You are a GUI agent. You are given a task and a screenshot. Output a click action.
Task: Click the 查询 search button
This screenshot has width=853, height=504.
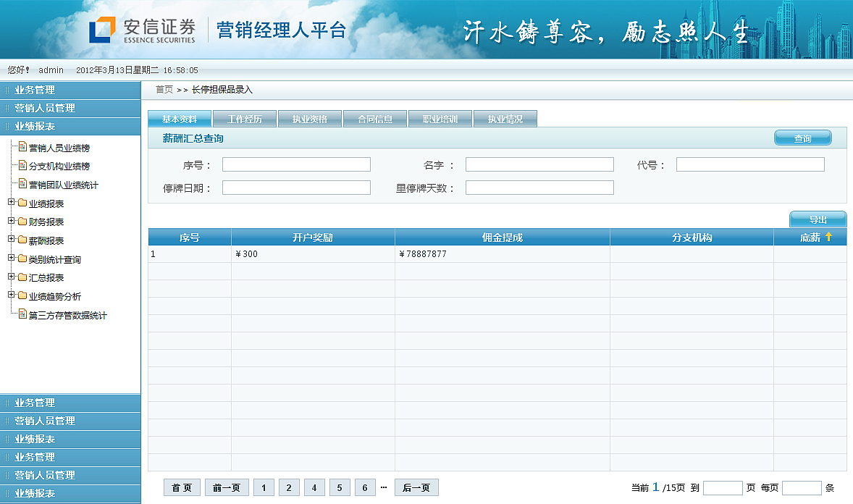click(x=802, y=137)
